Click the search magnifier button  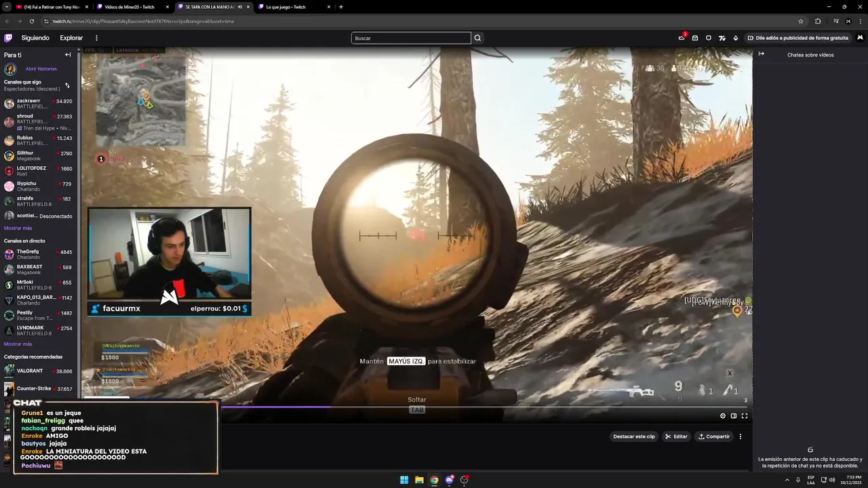[x=477, y=38]
